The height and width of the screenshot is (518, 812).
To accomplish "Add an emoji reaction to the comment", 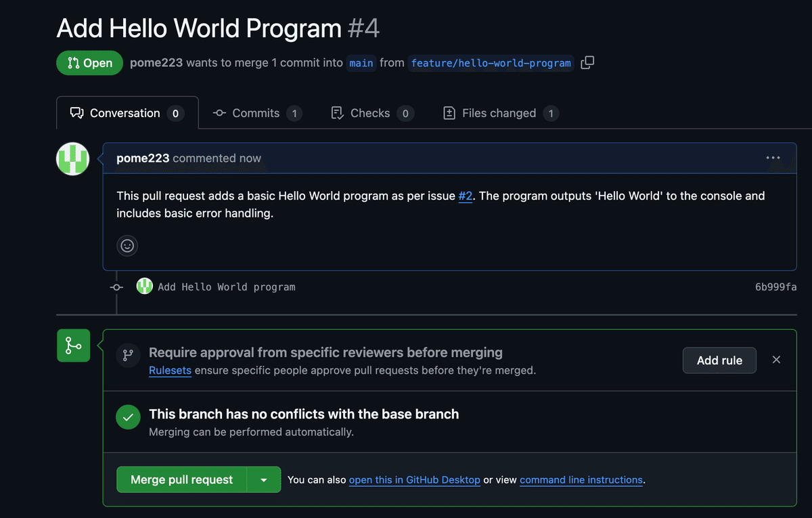I will (x=127, y=246).
